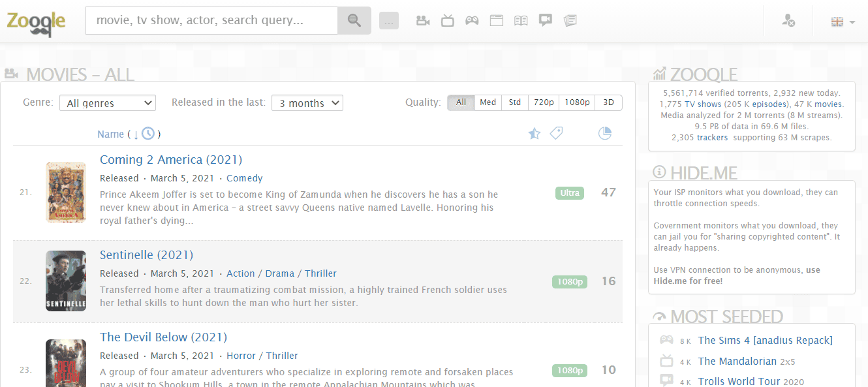Select the Med quality tab

(488, 102)
